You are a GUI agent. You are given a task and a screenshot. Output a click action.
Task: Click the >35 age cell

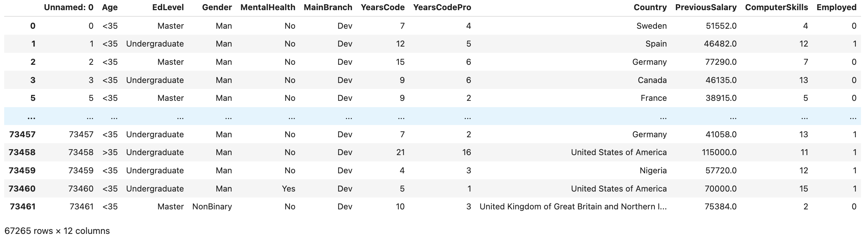[x=110, y=152]
